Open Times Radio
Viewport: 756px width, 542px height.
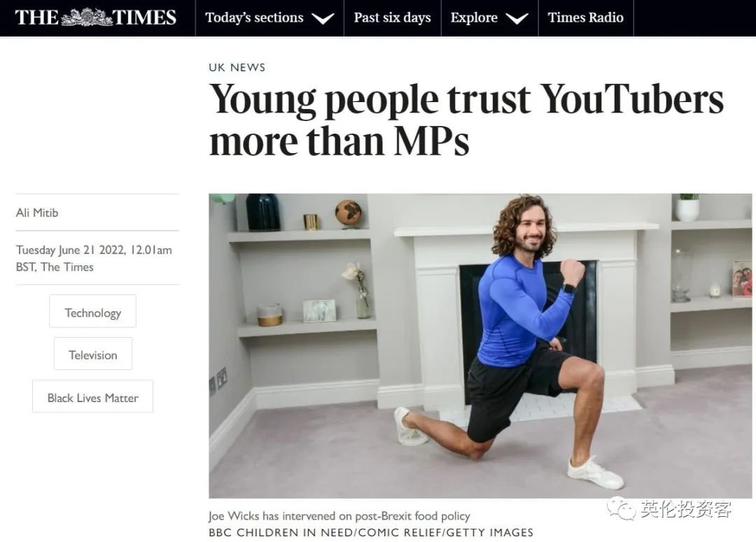click(x=585, y=17)
